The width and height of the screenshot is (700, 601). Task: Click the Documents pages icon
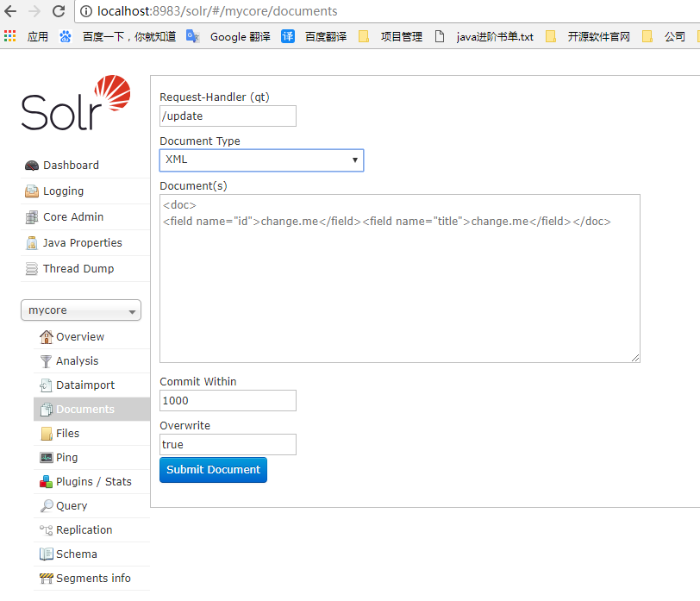pos(46,410)
